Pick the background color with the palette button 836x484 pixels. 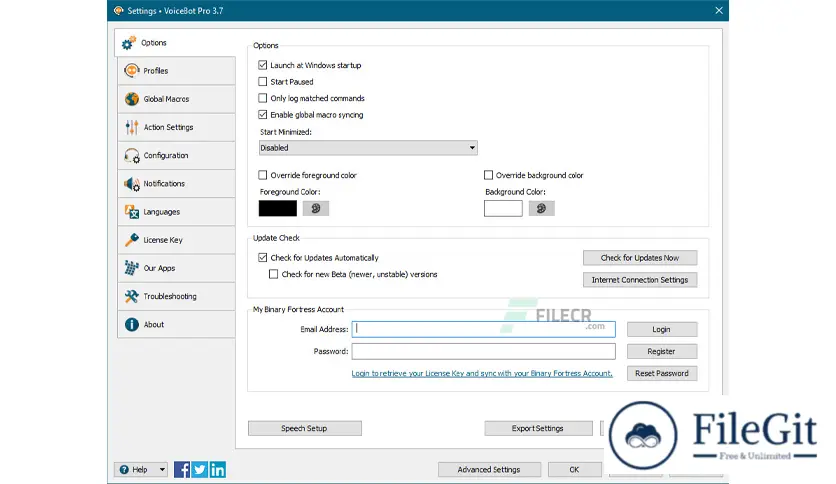pyautogui.click(x=542, y=208)
